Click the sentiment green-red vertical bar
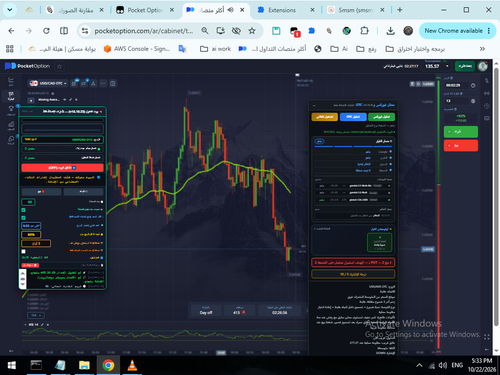The image size is (500, 375). (x=439, y=215)
